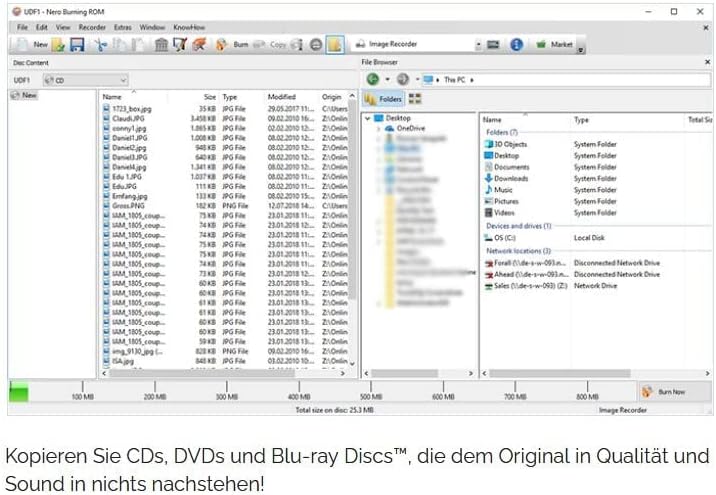Toggle the Folders pane button

point(384,99)
